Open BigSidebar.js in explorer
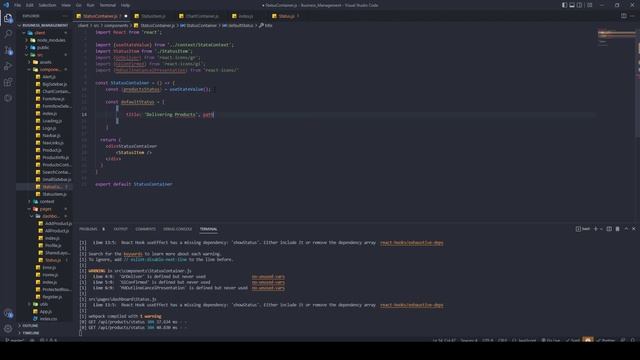Image resolution: width=640 pixels, height=360 pixels. pos(54,84)
